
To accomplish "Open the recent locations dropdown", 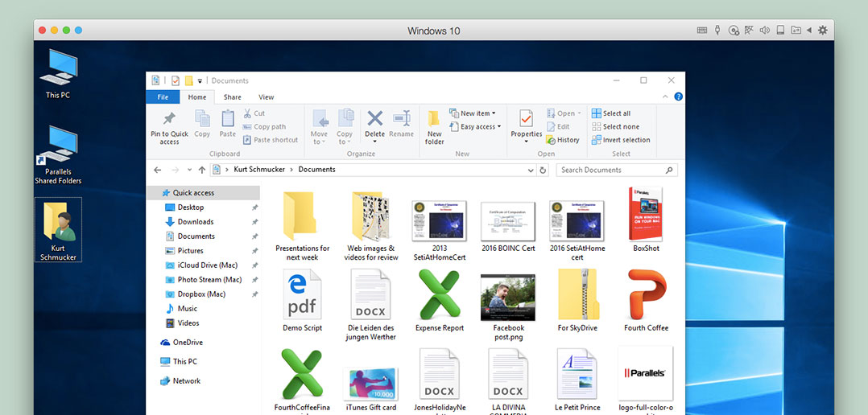I will click(x=189, y=171).
